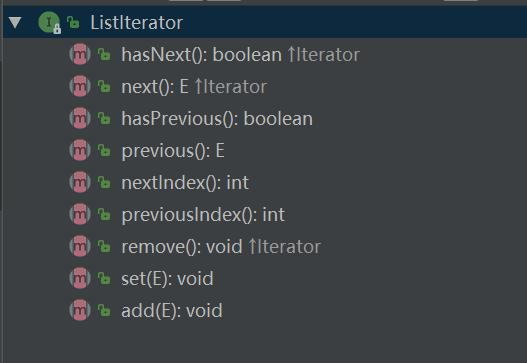Click the method icon for next()
This screenshot has height=363, width=527.
click(x=80, y=86)
